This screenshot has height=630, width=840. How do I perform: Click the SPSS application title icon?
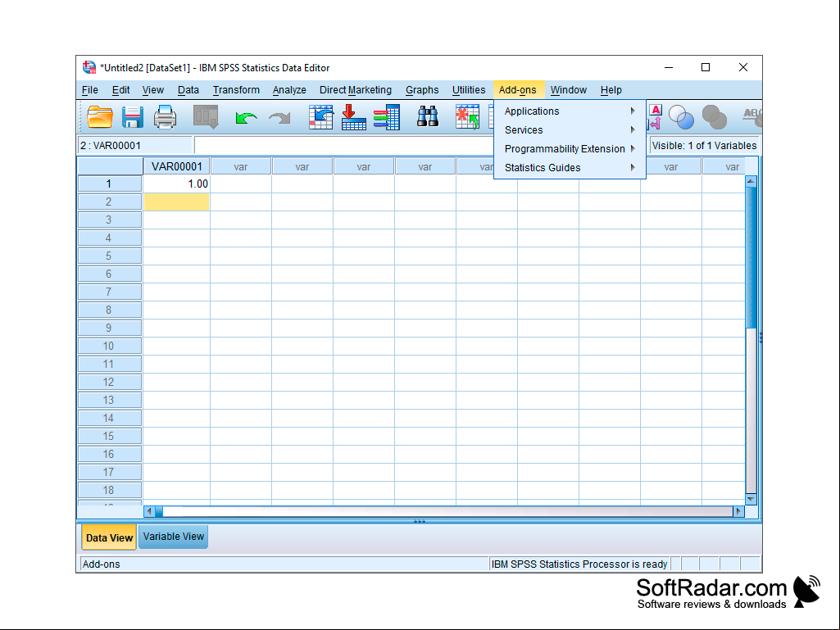tap(89, 67)
